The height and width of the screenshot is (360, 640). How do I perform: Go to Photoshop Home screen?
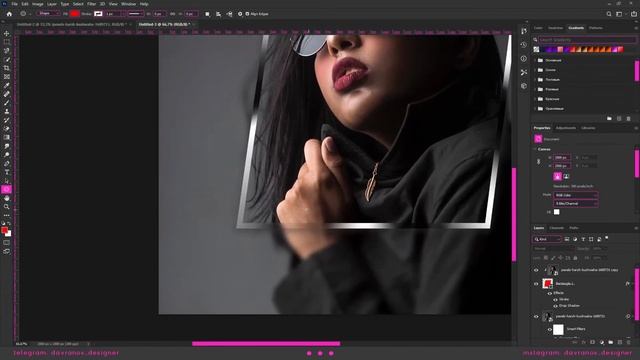pyautogui.click(x=9, y=14)
